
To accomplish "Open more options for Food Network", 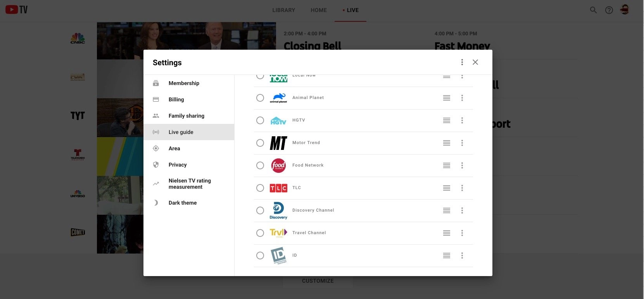I will pos(462,165).
